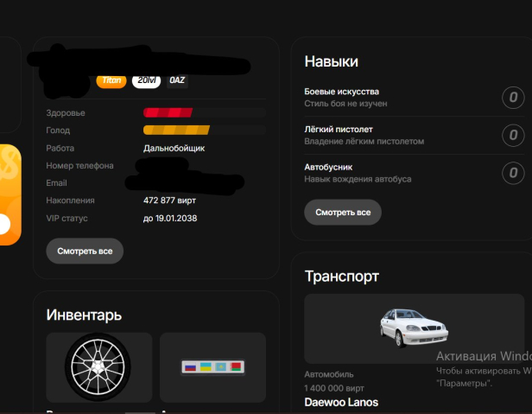The height and width of the screenshot is (414, 532).
Task: Click the orange Titan badge
Action: pos(111,80)
